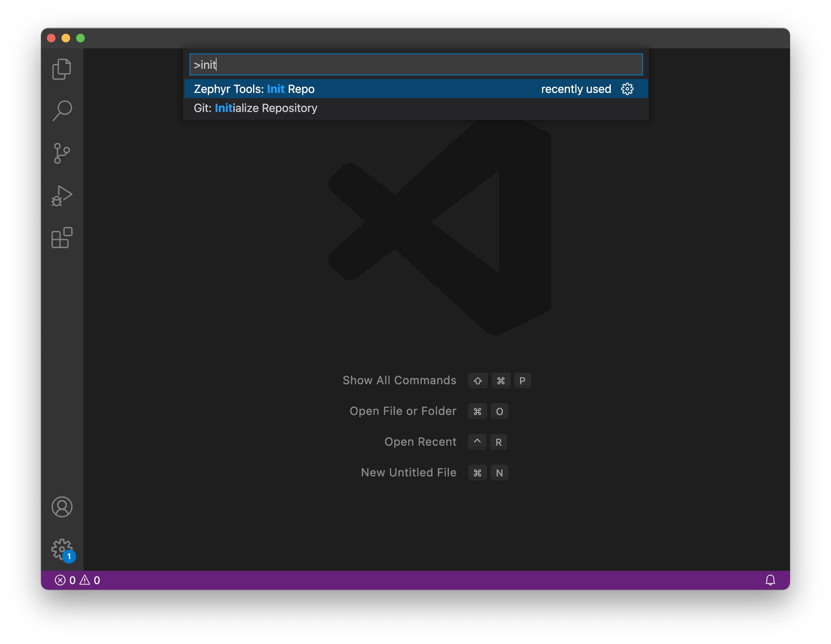Viewport: 831px width, 644px height.
Task: Click the green fullscreen window button
Action: click(80, 38)
